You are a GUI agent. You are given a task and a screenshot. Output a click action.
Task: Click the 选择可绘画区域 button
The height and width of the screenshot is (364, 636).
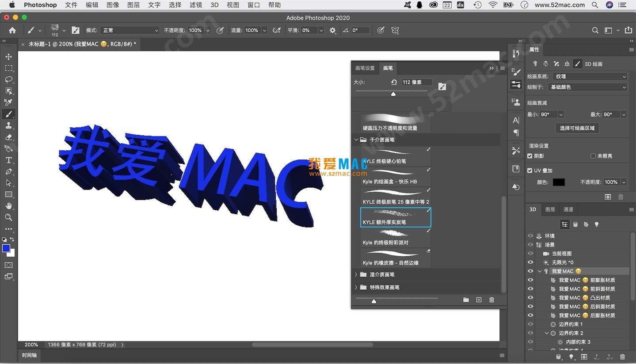577,128
